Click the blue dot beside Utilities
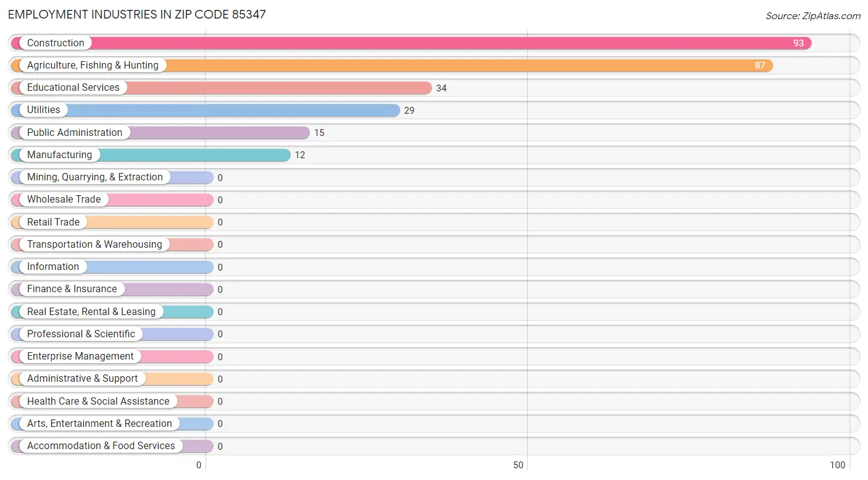The image size is (868, 480). point(17,110)
